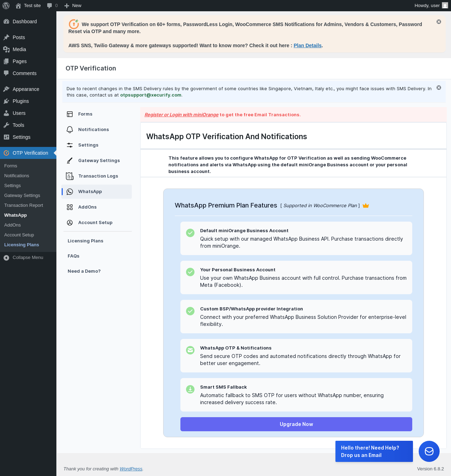Open Licensing Plans in WordPress submenu

(x=21, y=245)
